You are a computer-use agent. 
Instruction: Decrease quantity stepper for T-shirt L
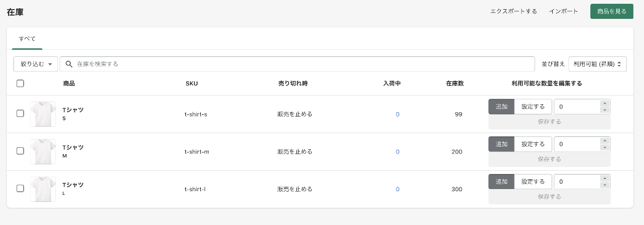605,185
